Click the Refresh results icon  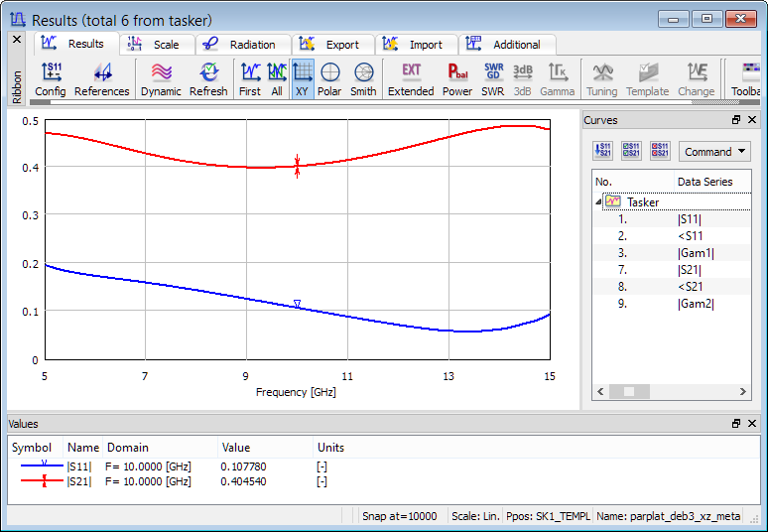click(x=208, y=78)
